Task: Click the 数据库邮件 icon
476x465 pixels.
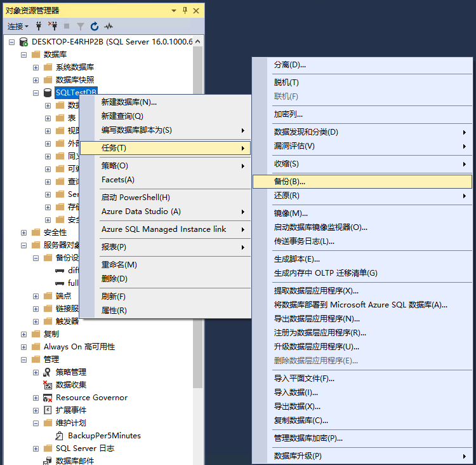Action: [x=48, y=461]
